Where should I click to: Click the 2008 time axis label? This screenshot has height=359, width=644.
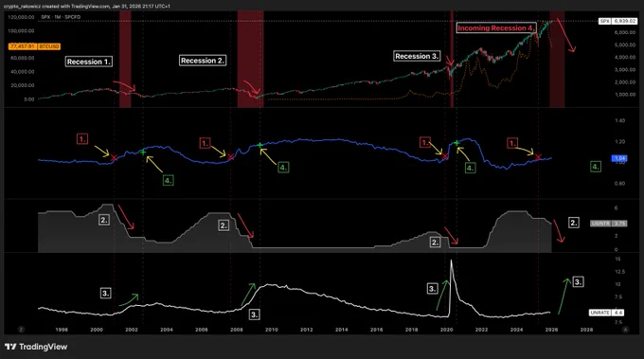coord(237,330)
